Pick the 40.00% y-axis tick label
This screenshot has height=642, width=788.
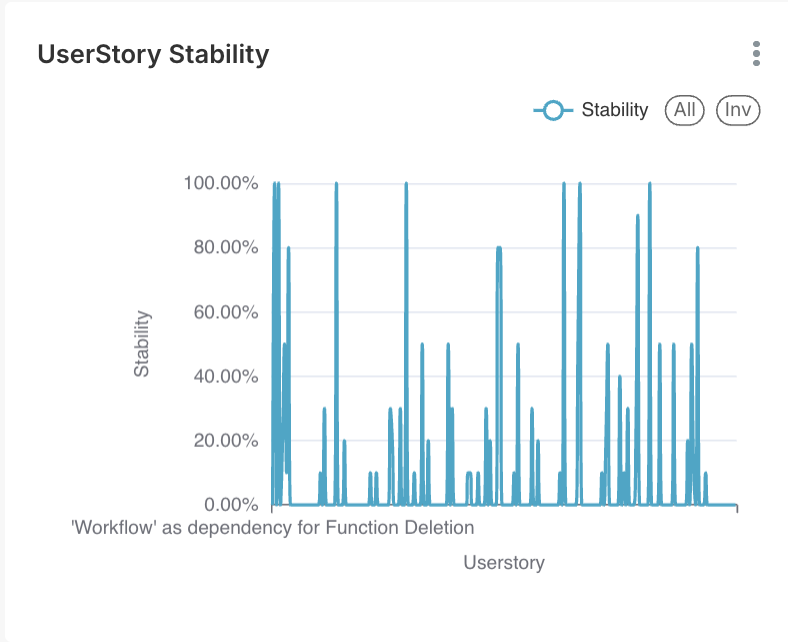click(x=226, y=376)
